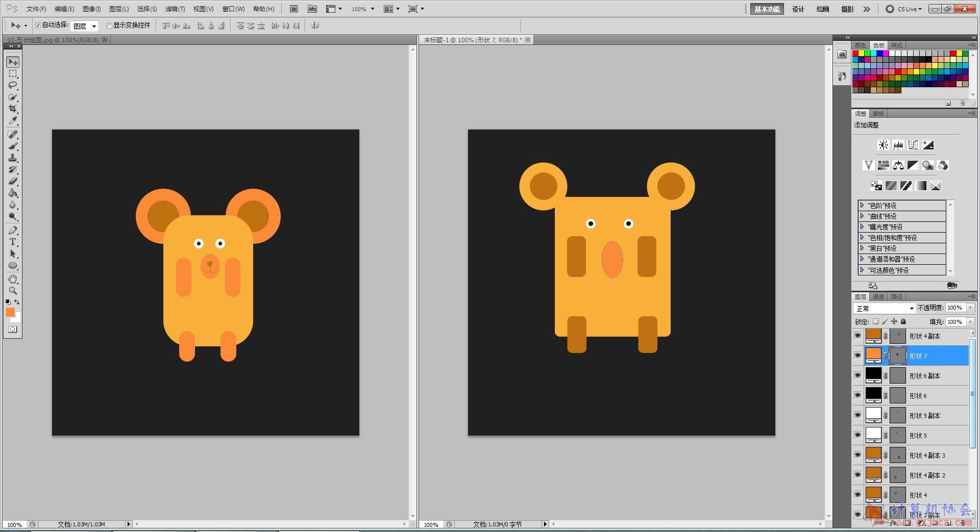980x532 pixels.
Task: Select the Zoom tool in toolbox
Action: pyautogui.click(x=13, y=291)
